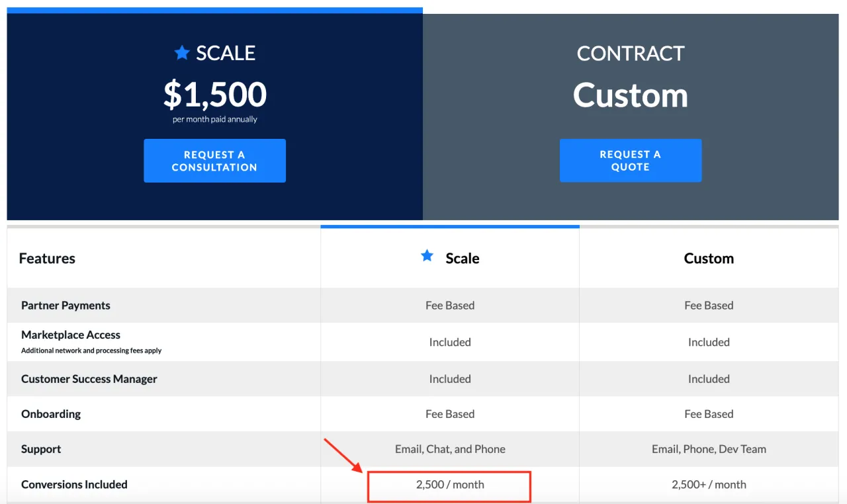Click the 2,500+ / month Custom cell
The height and width of the screenshot is (504, 847).
tap(709, 485)
